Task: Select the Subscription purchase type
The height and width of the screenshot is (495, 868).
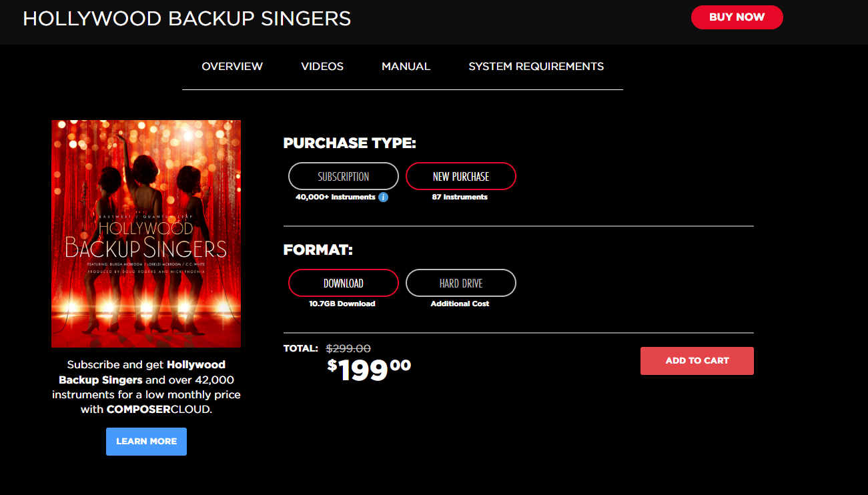Action: (x=343, y=177)
